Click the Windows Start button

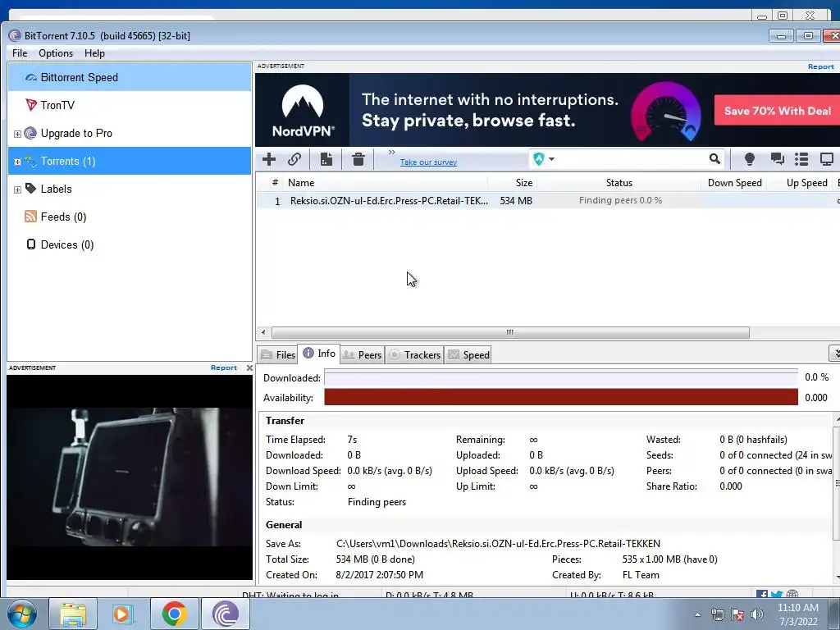[21, 614]
